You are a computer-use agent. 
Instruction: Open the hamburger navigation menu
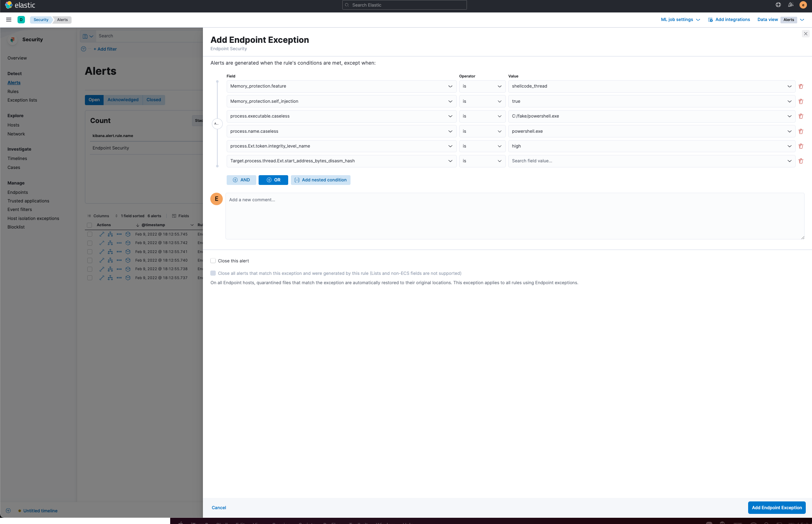tap(9, 19)
